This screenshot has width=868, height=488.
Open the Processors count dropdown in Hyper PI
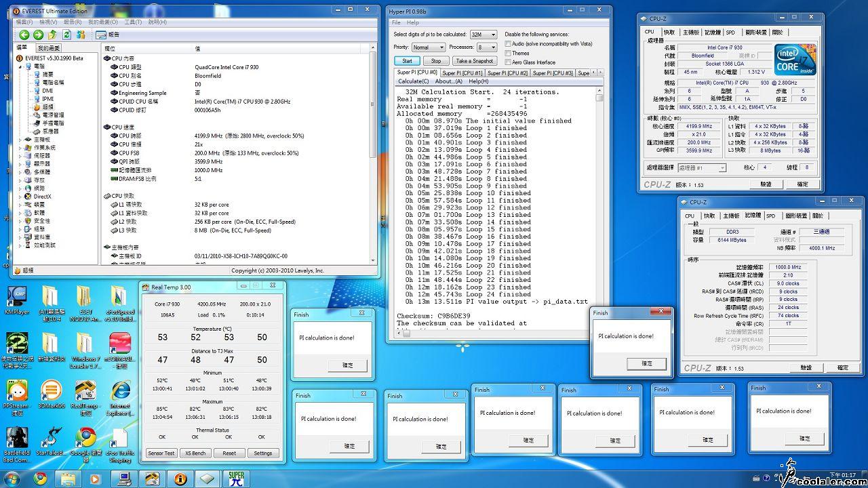coord(486,47)
